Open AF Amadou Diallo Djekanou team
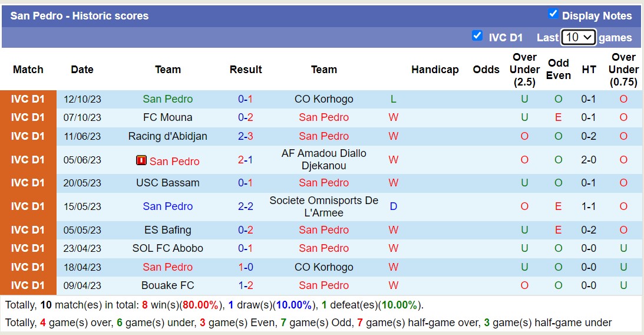 323,159
